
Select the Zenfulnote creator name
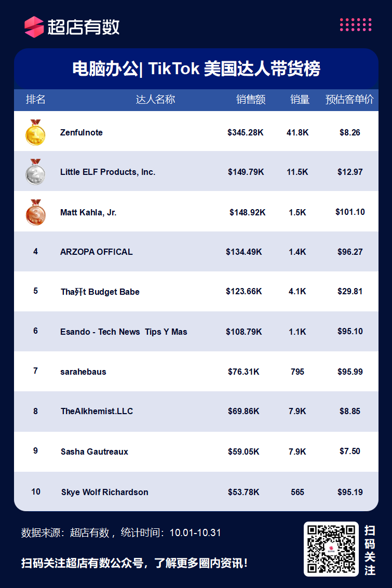82,132
